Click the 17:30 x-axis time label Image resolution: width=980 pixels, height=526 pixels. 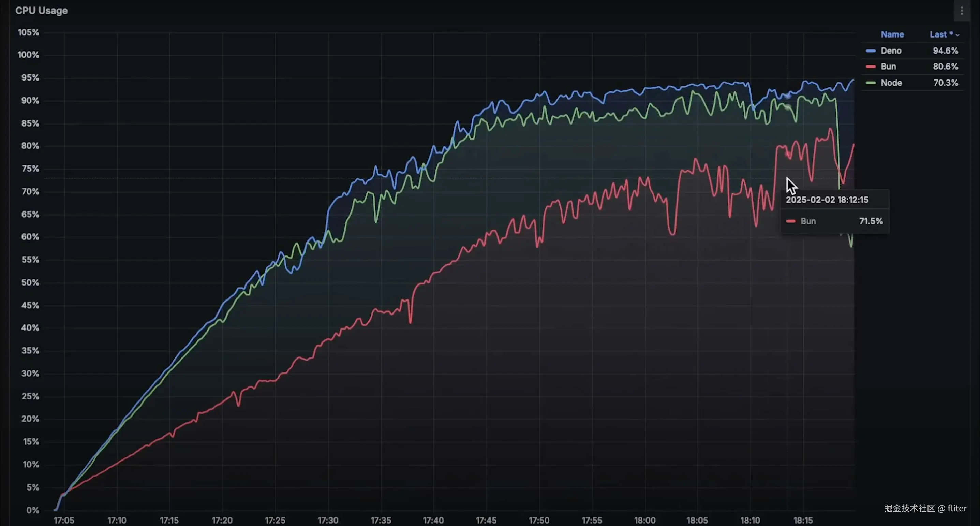pyautogui.click(x=328, y=520)
